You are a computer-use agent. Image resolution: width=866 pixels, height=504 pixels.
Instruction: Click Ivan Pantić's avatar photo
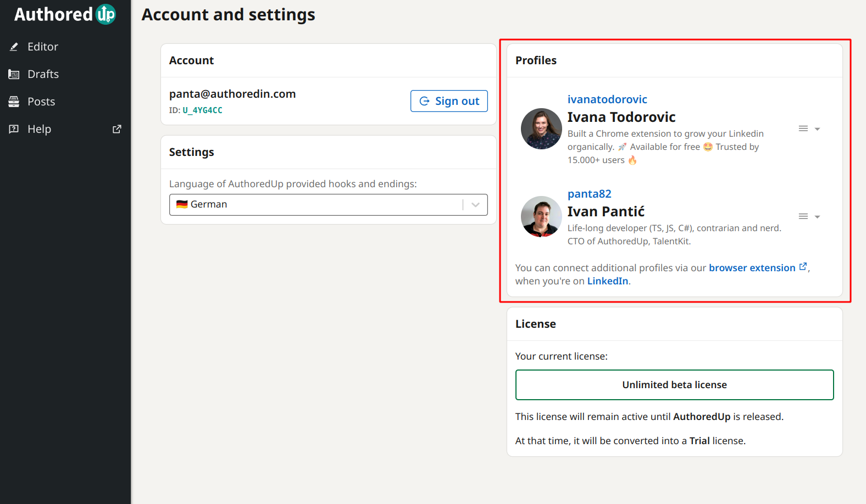point(541,216)
